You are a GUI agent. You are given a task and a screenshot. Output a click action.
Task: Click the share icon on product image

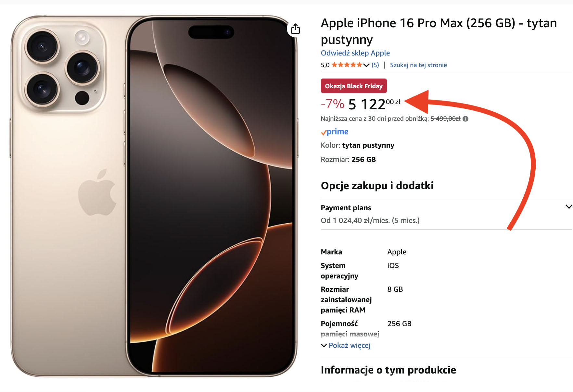click(x=295, y=29)
